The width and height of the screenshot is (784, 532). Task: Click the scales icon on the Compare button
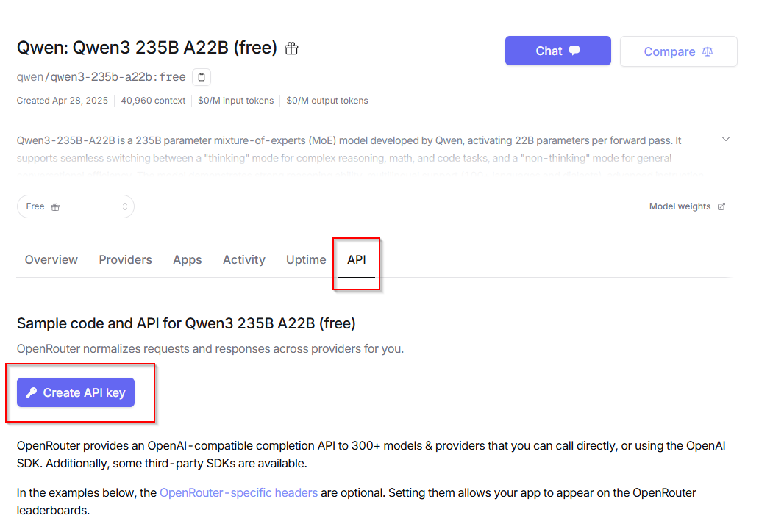(707, 51)
